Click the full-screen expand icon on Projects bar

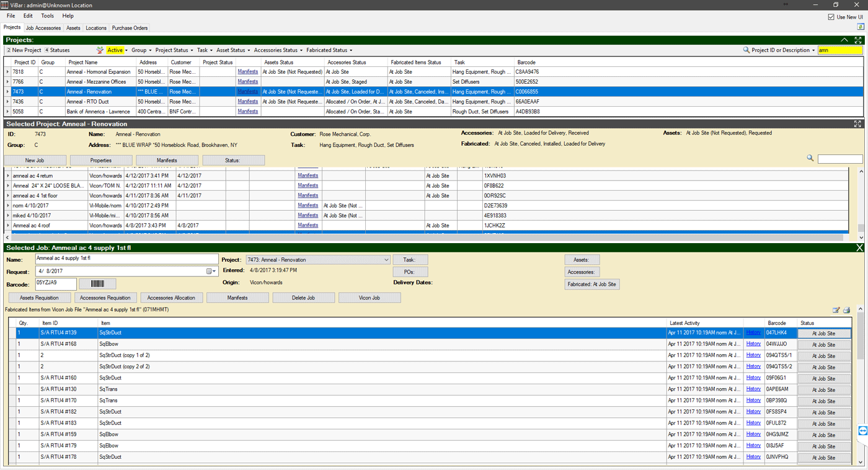(857, 39)
